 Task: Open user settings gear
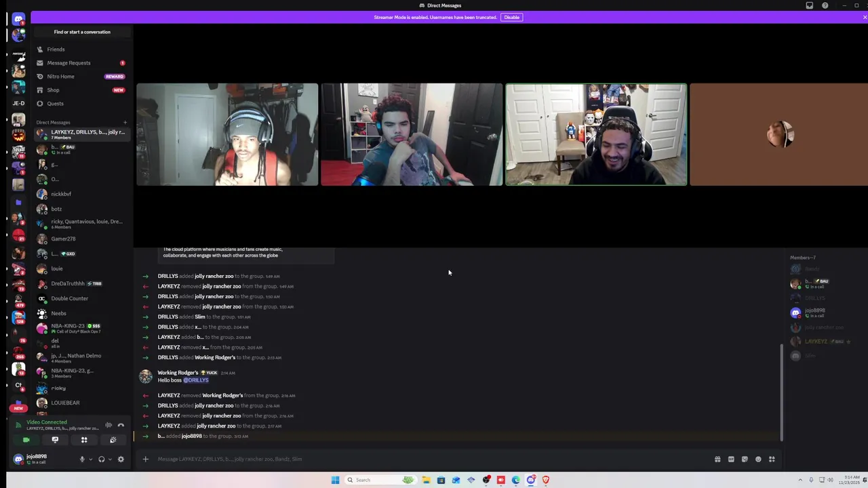[121, 459]
